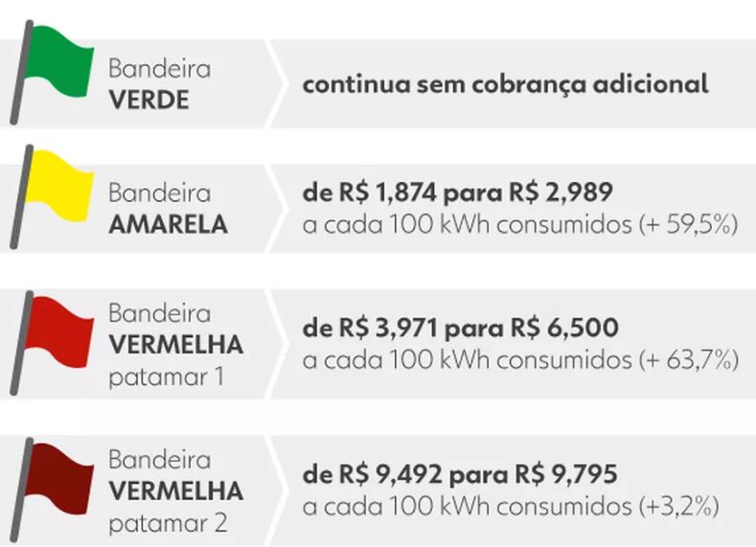Click the price 'de R$ 3,971 para R$ 6,500'

click(x=461, y=328)
